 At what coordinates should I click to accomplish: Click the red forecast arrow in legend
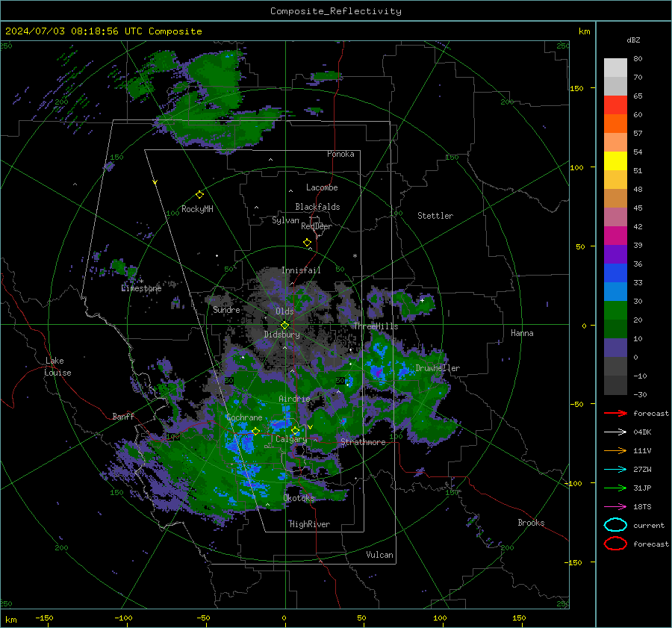(x=615, y=413)
